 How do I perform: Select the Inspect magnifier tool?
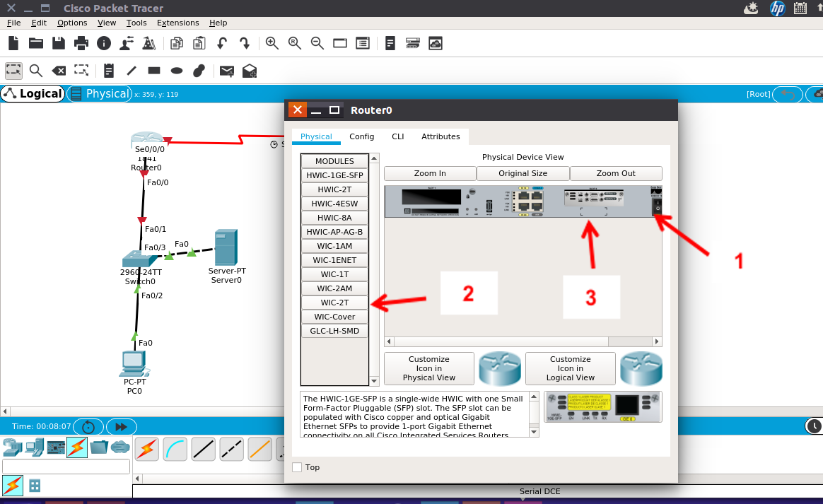coord(35,71)
